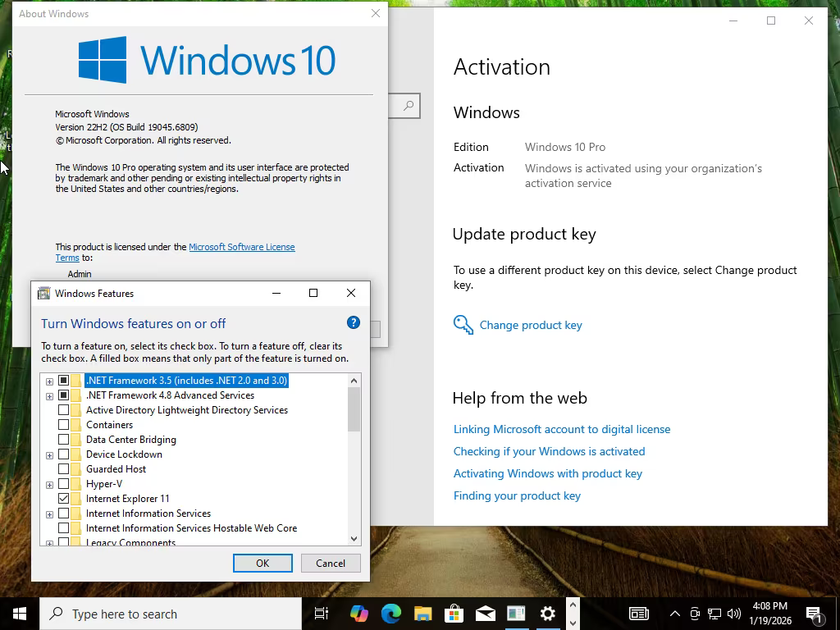Viewport: 840px width, 630px height.
Task: Open the volume control tray icon
Action: point(734,614)
